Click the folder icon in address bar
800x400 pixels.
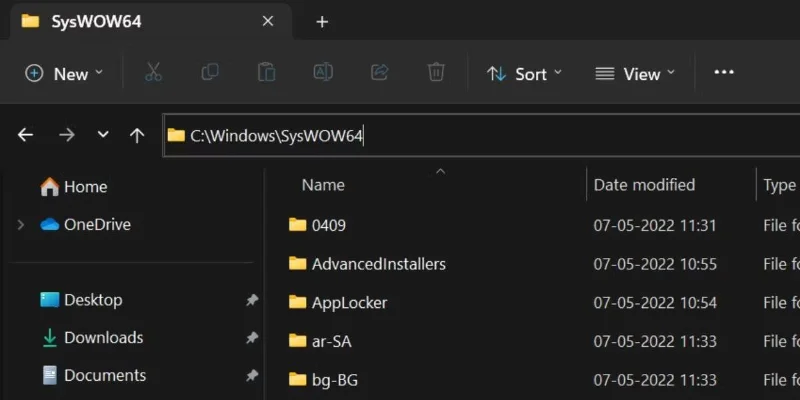(176, 135)
